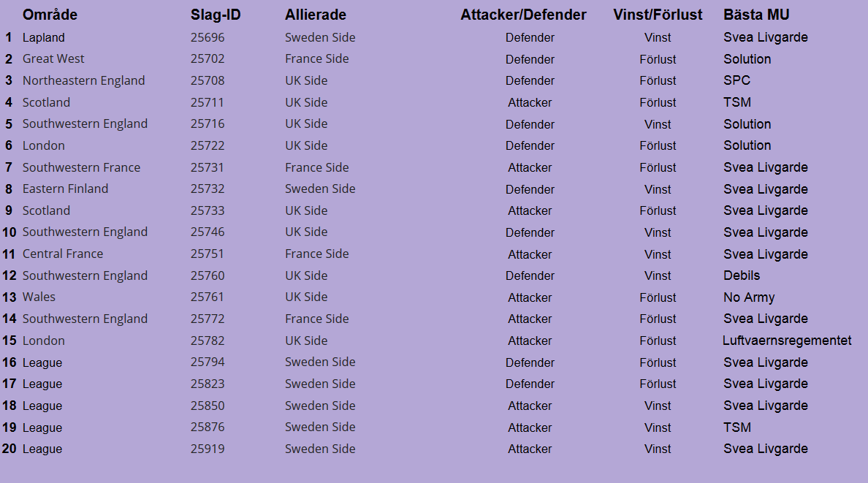Click the Great West area link
This screenshot has height=483, width=868.
(x=53, y=58)
